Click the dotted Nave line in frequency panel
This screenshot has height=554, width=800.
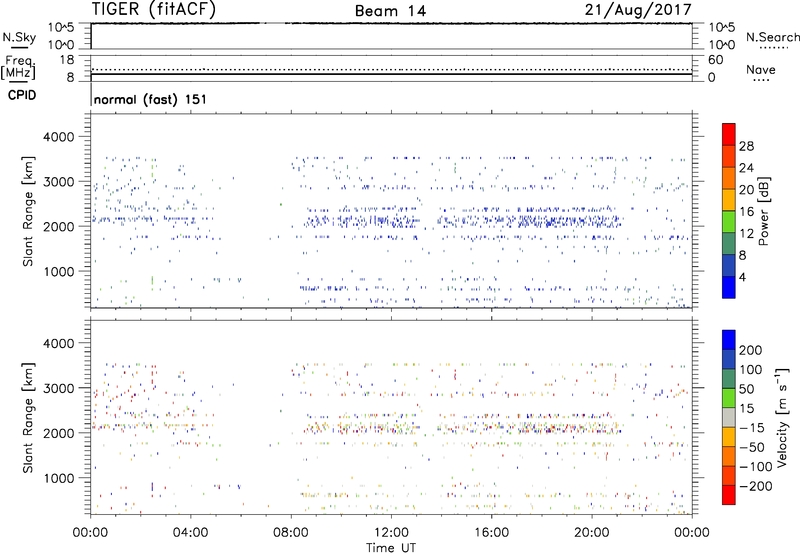(x=391, y=69)
